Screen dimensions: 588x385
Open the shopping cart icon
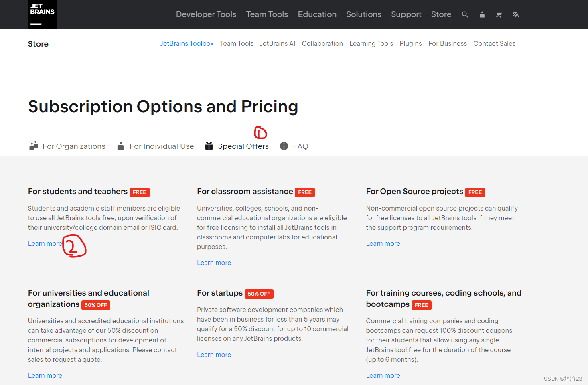pyautogui.click(x=499, y=14)
